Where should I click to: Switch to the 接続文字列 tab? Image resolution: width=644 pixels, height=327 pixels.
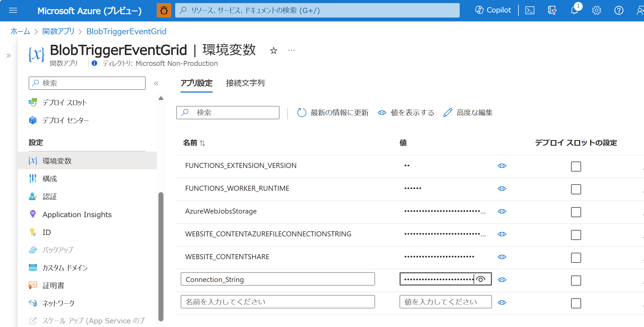[245, 83]
